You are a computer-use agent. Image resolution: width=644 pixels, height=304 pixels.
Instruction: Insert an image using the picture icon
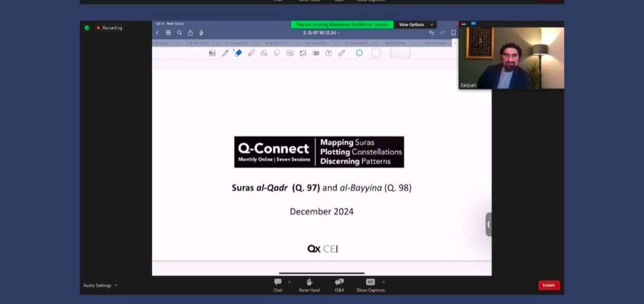click(x=303, y=53)
